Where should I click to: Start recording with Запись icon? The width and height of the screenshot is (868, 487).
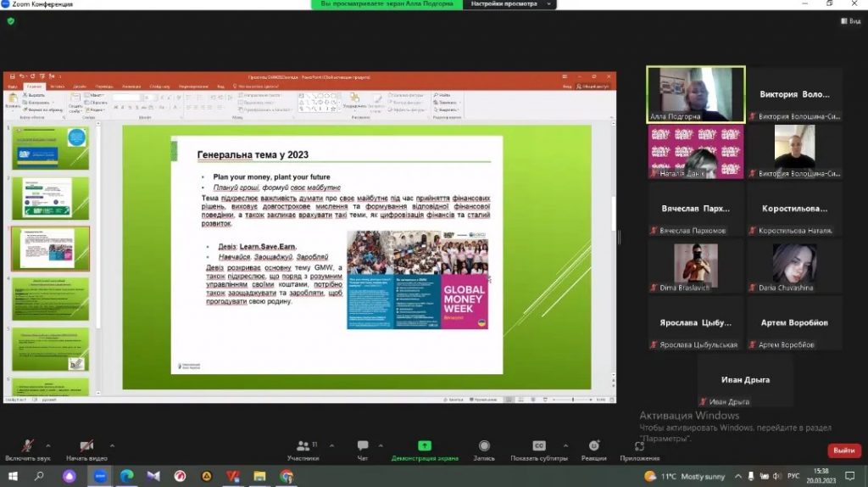484,446
